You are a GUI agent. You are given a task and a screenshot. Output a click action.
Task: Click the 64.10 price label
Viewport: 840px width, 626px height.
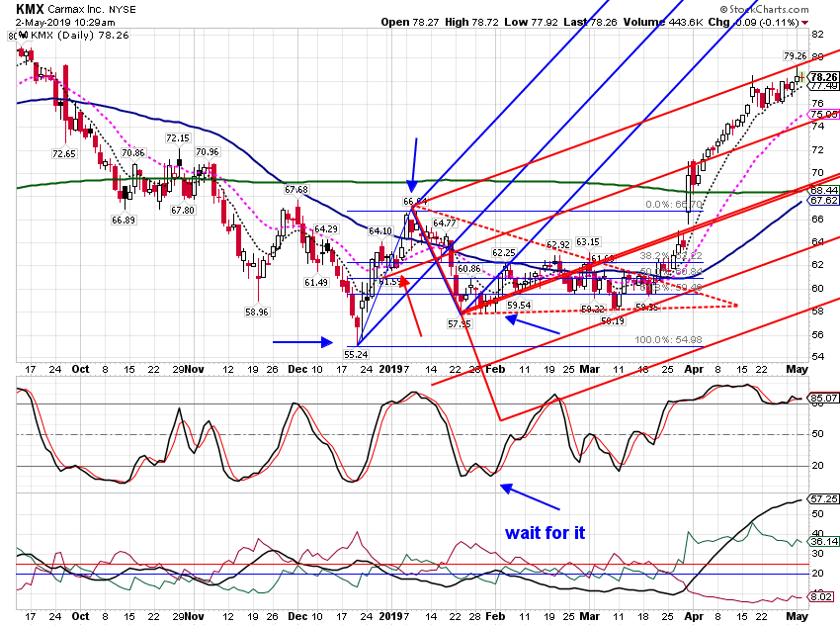pyautogui.click(x=380, y=231)
